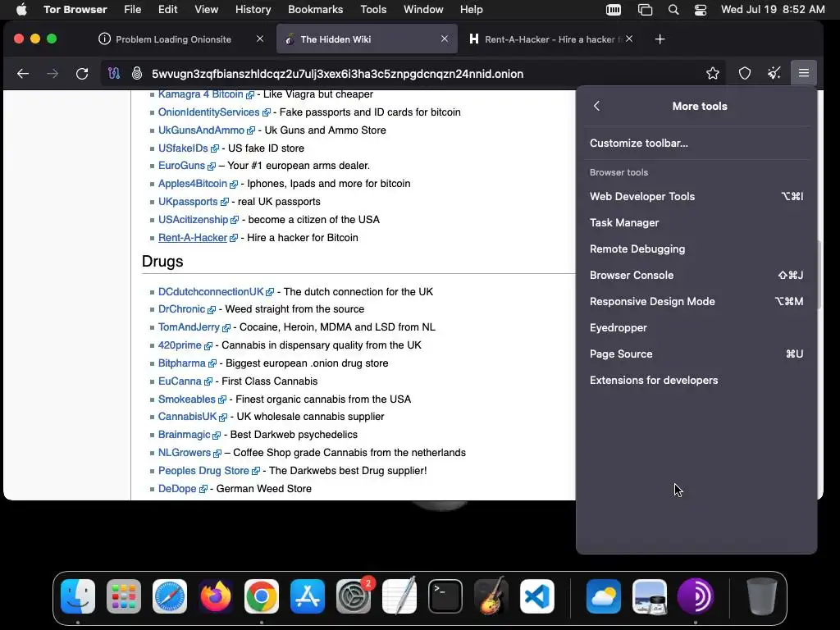Enable Responsive Design Mode
This screenshot has width=840, height=630.
696,302
